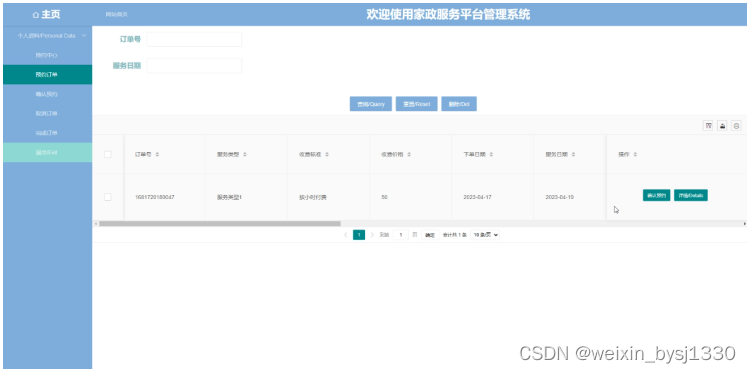Click the 网站首页 link in header
The width and height of the screenshot is (751, 373).
pyautogui.click(x=117, y=14)
